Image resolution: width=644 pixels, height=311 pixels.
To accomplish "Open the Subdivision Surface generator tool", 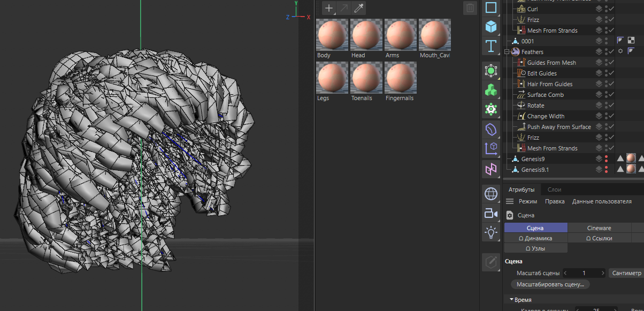I will click(490, 71).
